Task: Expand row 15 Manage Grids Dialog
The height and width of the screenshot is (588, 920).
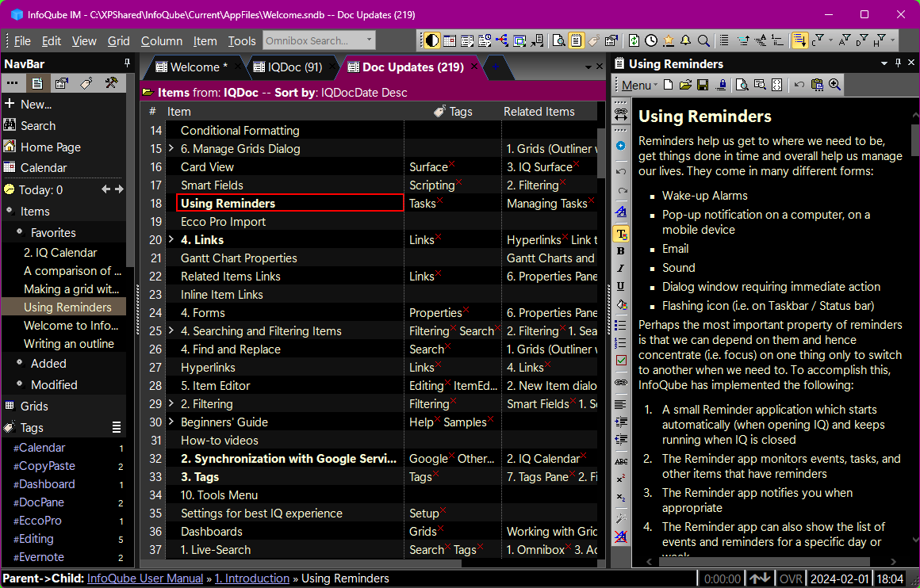Action: (x=171, y=148)
